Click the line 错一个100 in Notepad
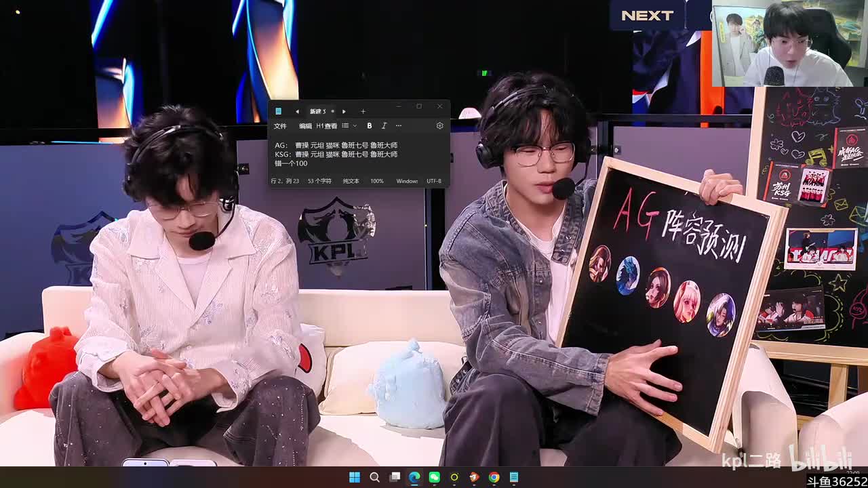This screenshot has height=488, width=868. tap(291, 163)
